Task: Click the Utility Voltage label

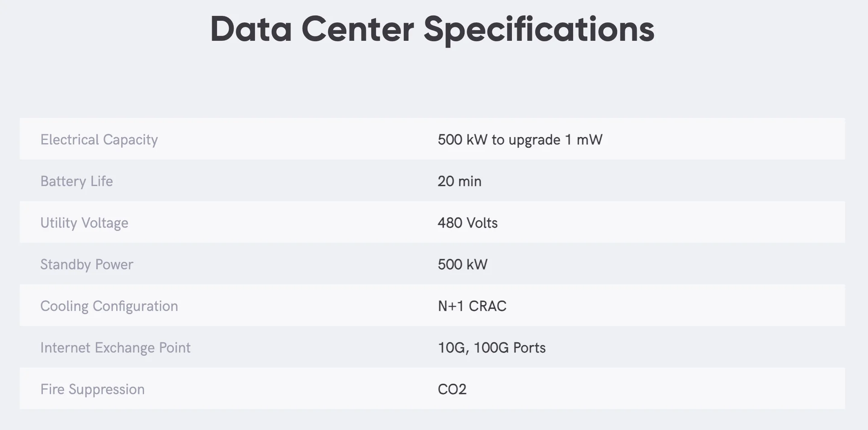Action: point(84,223)
